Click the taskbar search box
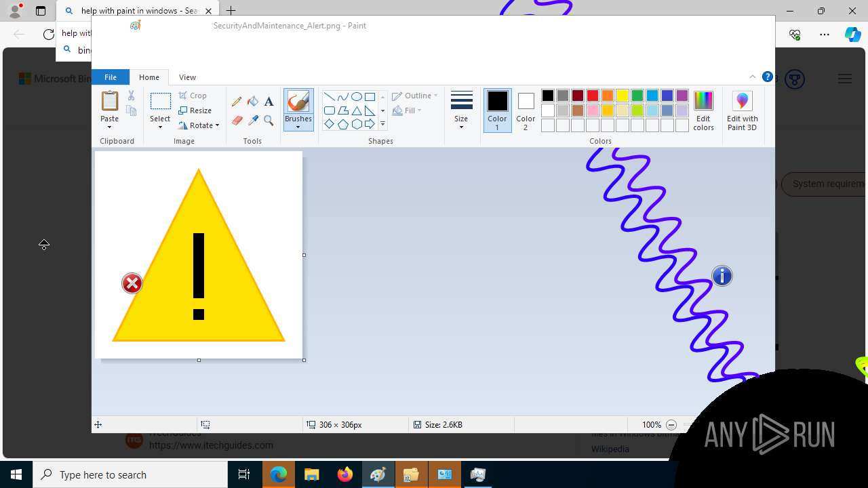868x488 pixels. tap(130, 474)
